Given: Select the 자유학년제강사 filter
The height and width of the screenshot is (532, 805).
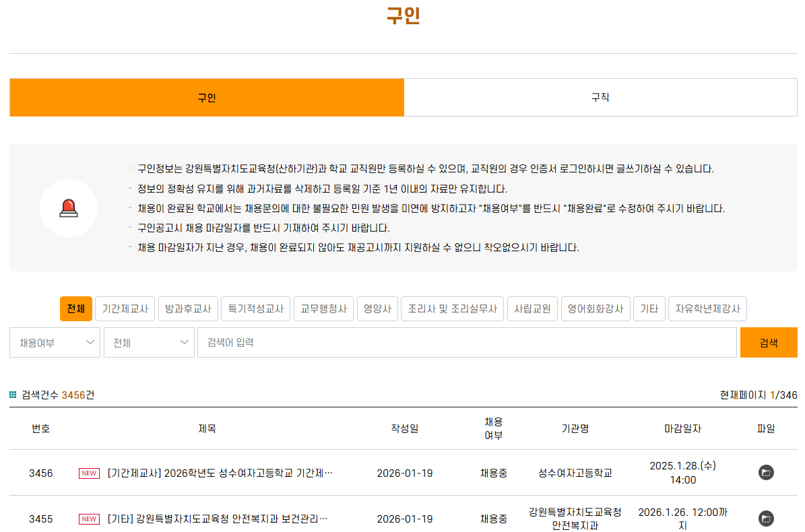Looking at the screenshot, I should (707, 308).
